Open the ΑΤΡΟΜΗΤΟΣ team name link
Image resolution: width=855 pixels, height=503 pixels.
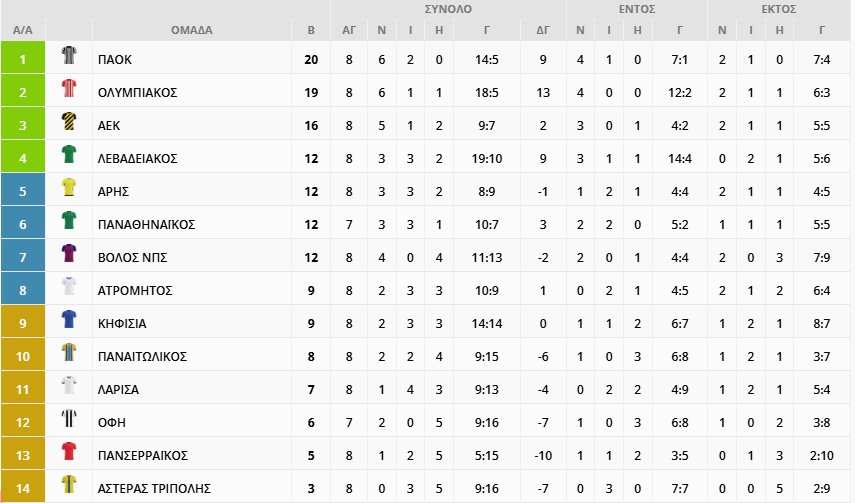pyautogui.click(x=135, y=290)
